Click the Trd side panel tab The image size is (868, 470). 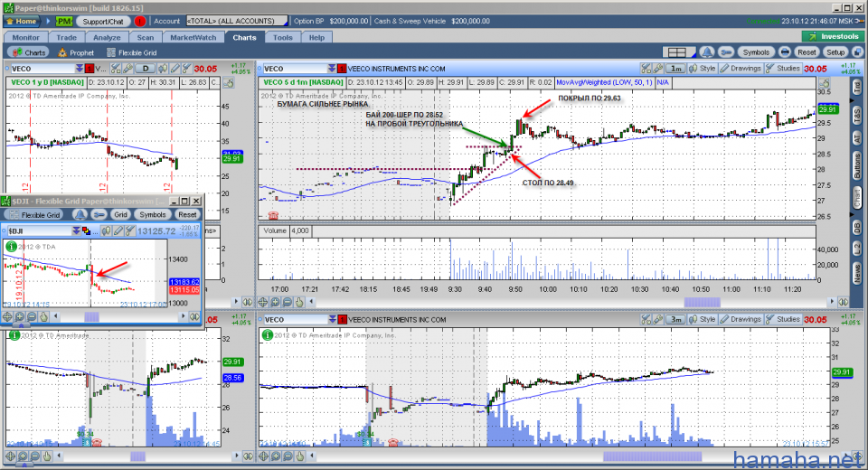[x=857, y=87]
